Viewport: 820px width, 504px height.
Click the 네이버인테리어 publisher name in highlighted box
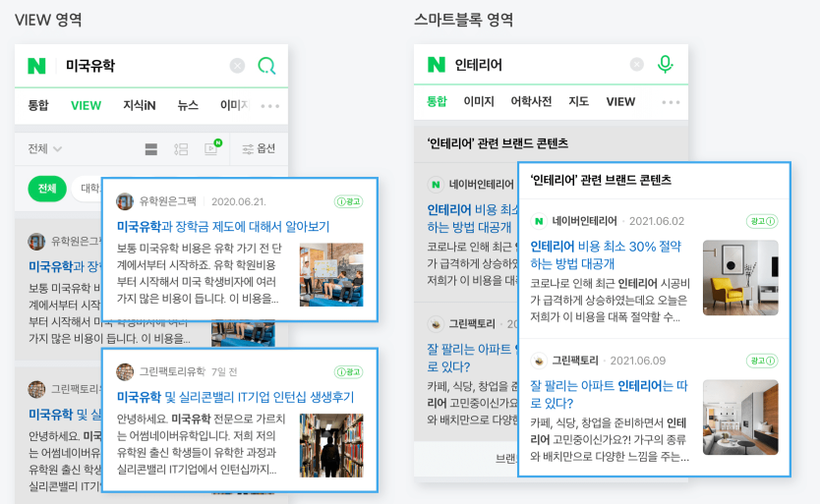coord(585,221)
